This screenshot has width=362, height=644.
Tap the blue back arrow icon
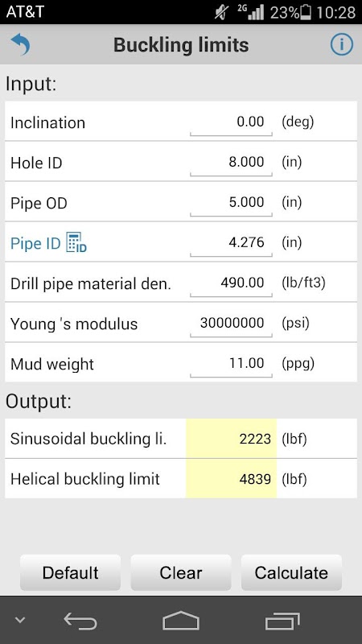click(21, 44)
